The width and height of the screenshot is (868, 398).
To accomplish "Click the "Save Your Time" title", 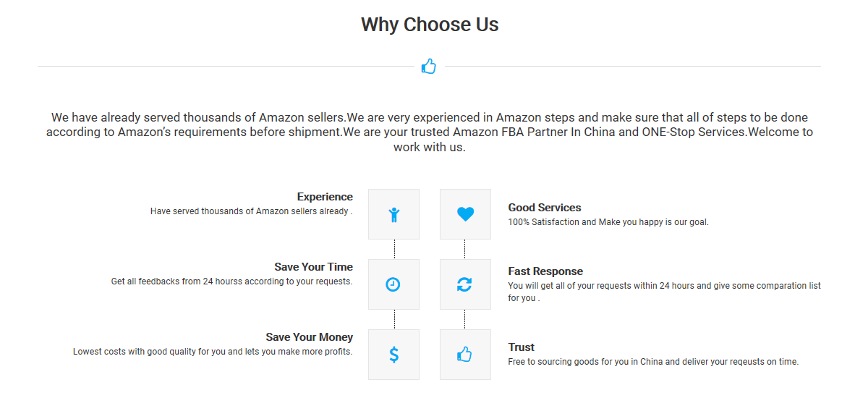I will (314, 267).
